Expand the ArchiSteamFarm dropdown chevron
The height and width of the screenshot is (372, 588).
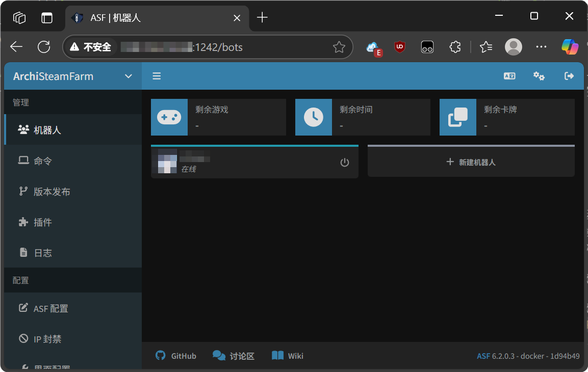tap(129, 76)
